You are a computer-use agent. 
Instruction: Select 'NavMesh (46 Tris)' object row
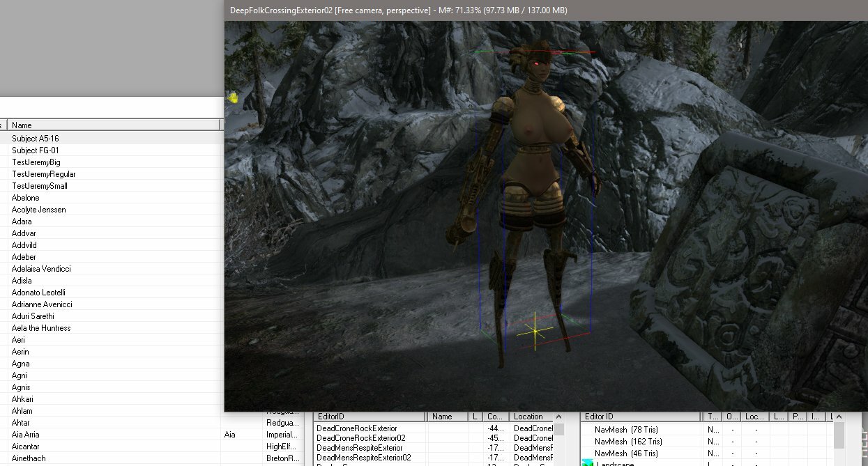[627, 453]
